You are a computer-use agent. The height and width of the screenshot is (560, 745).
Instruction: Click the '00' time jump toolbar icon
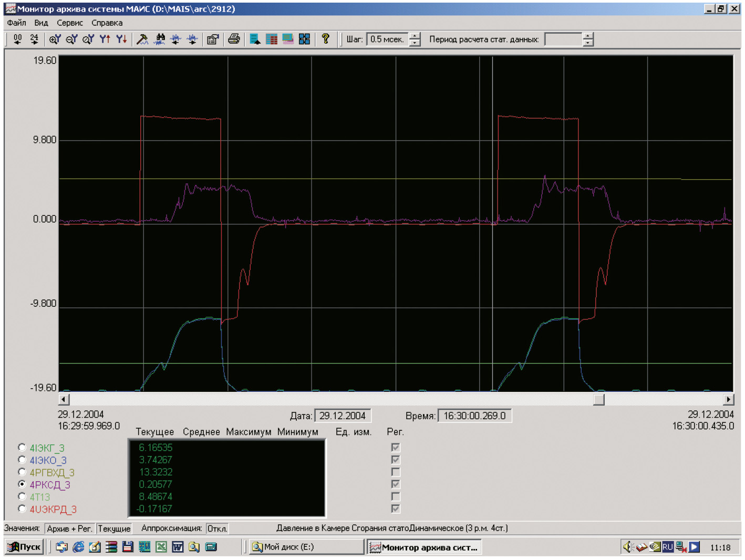17,39
